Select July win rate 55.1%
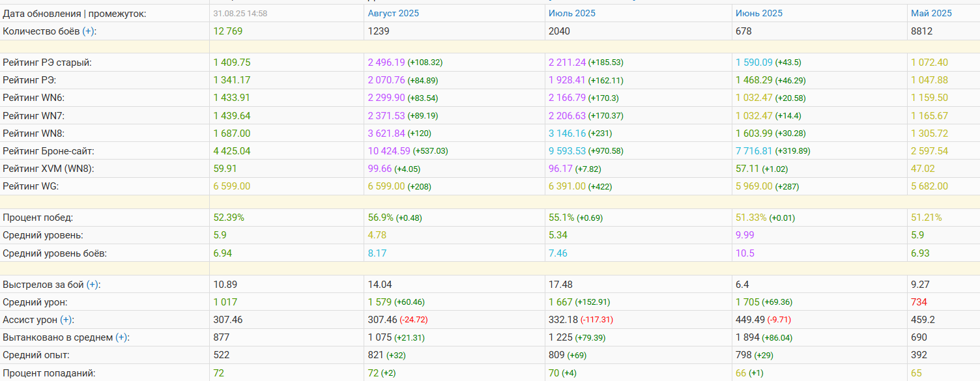 tap(561, 218)
